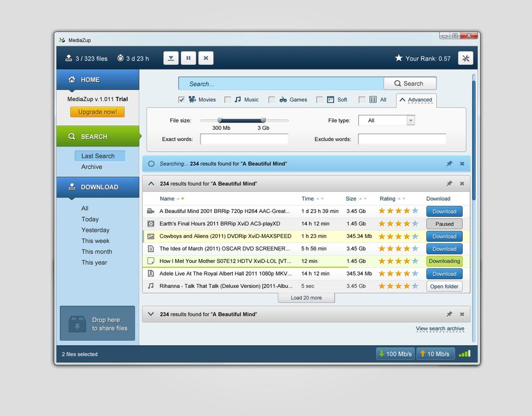Click the film icon of Earth's Final Hours row

pyautogui.click(x=151, y=224)
